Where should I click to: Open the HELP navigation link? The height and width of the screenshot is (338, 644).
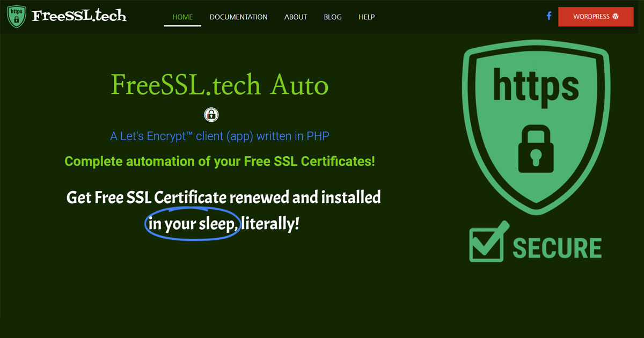coord(367,17)
